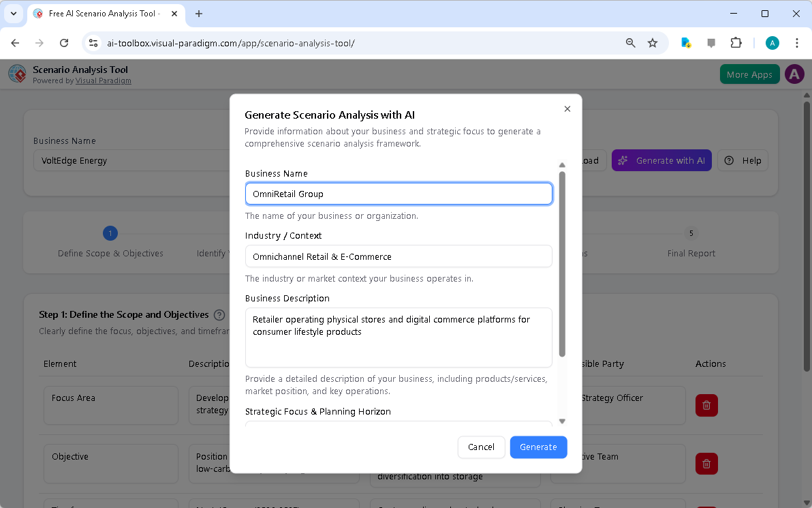812x508 pixels.
Task: Jump to step 5 Final Report
Action: coord(691,233)
